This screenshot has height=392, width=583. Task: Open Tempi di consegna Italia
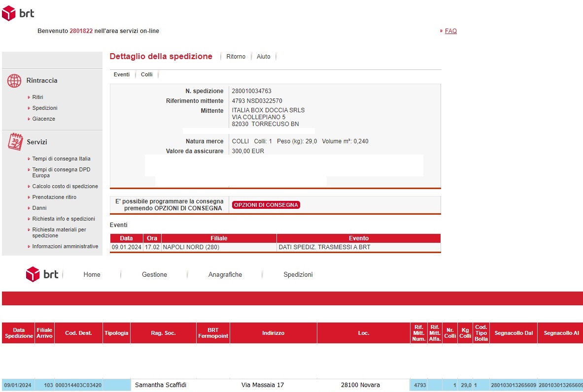point(61,159)
